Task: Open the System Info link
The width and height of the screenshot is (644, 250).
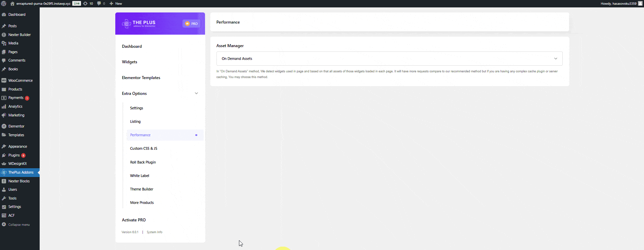Action: point(155,232)
